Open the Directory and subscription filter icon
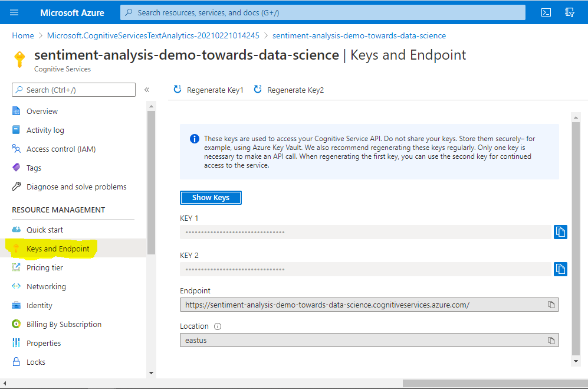This screenshot has width=588, height=389. point(569,12)
